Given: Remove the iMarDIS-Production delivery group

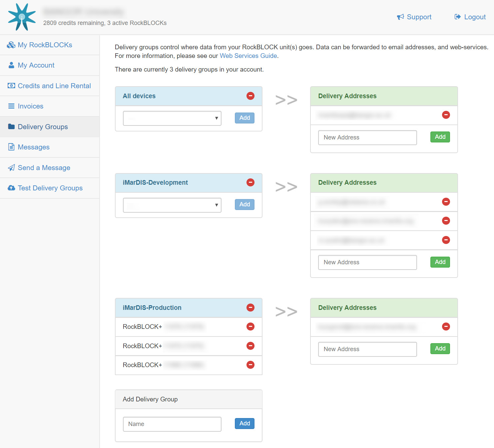Looking at the screenshot, I should pos(250,308).
